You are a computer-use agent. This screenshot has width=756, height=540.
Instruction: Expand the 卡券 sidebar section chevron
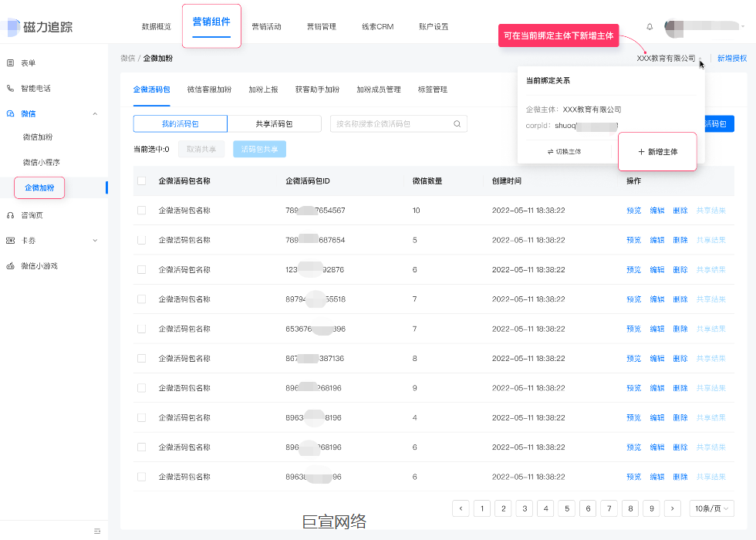click(x=95, y=241)
